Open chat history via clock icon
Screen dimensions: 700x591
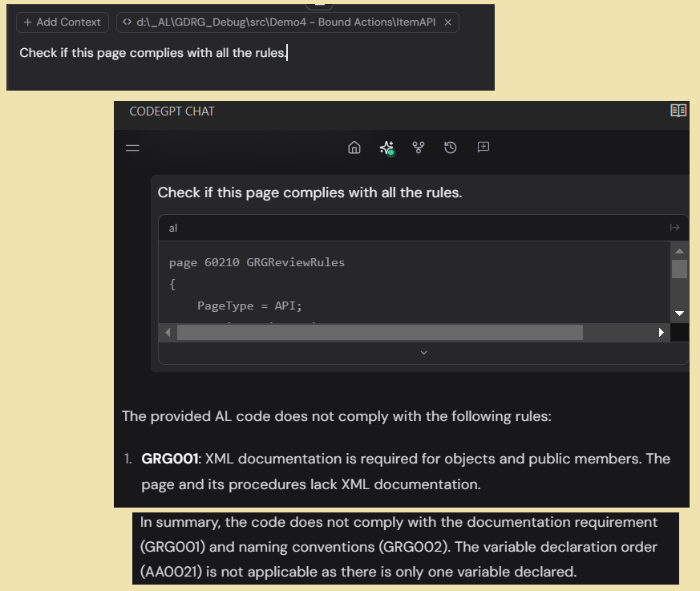[x=451, y=148]
